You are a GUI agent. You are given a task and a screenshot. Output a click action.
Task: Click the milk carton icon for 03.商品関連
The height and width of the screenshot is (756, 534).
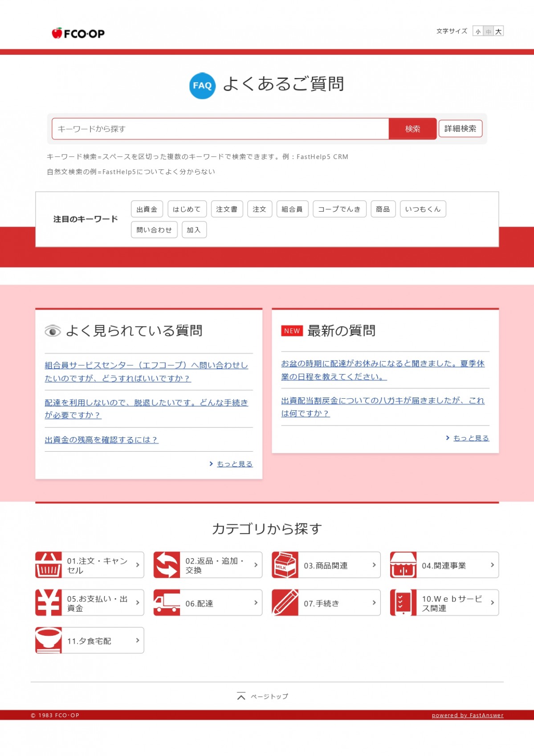pyautogui.click(x=285, y=565)
